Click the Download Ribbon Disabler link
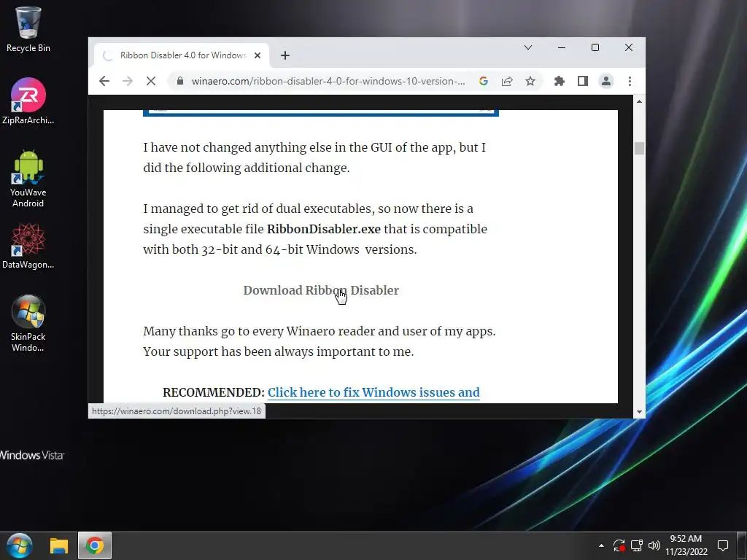747x560 pixels. click(321, 290)
